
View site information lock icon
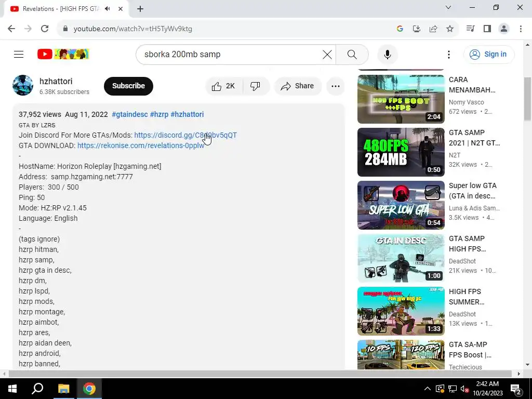(65, 29)
